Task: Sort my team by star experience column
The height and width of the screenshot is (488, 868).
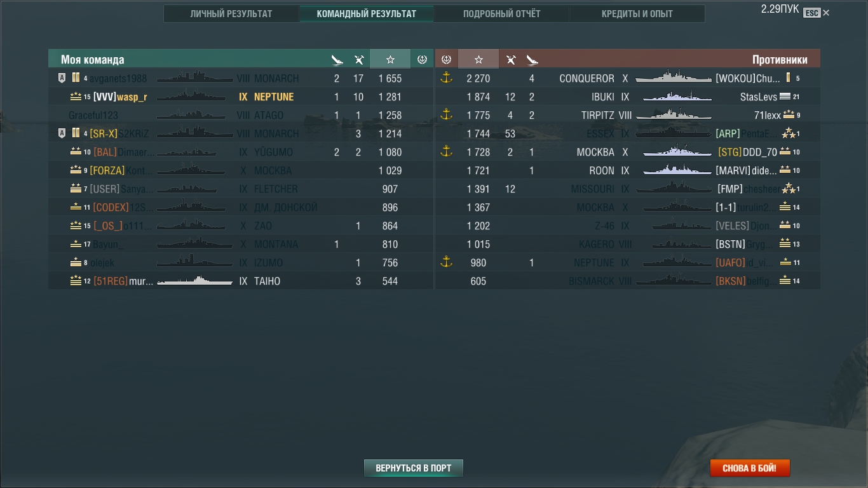Action: pos(390,59)
